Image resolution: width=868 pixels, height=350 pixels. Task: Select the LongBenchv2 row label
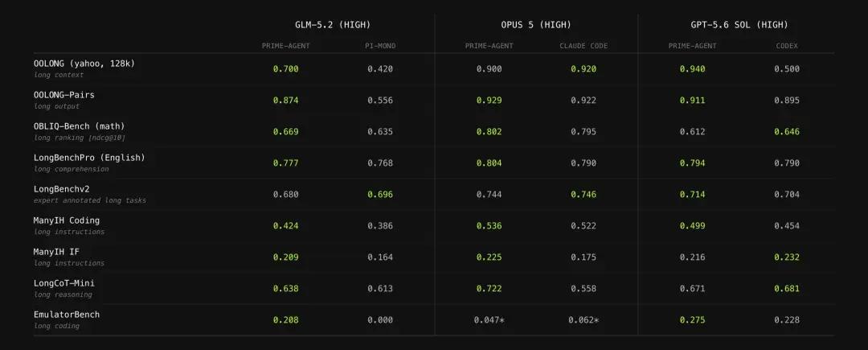(61, 189)
